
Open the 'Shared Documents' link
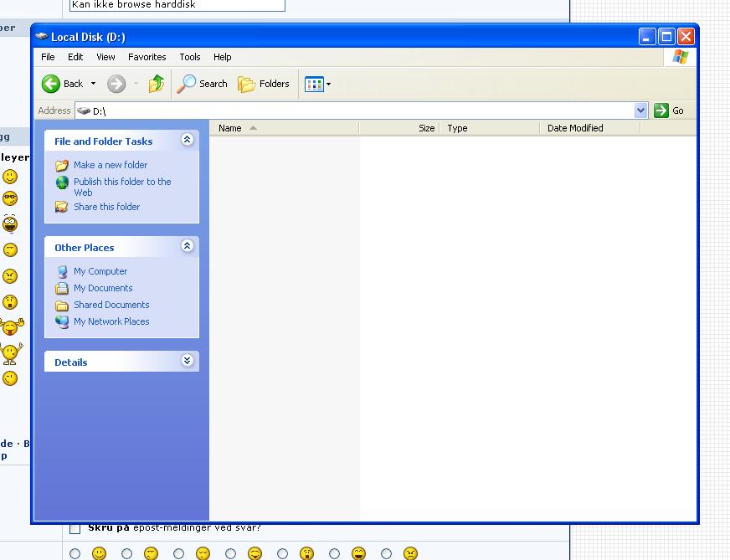pos(111,305)
